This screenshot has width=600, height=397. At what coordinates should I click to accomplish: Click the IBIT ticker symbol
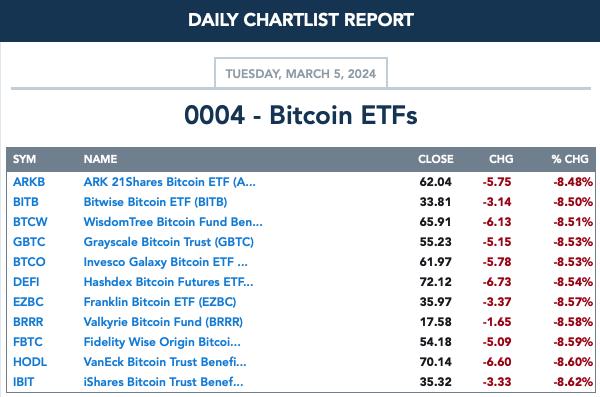23,382
